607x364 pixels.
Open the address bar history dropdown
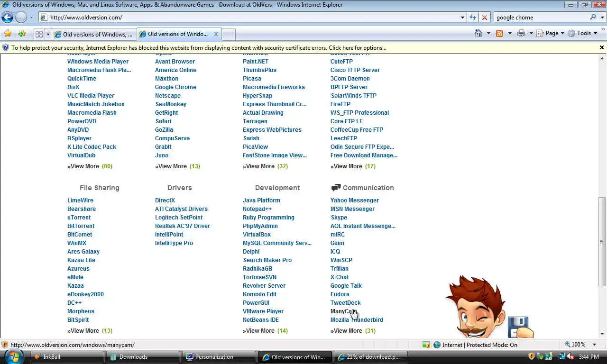[462, 18]
